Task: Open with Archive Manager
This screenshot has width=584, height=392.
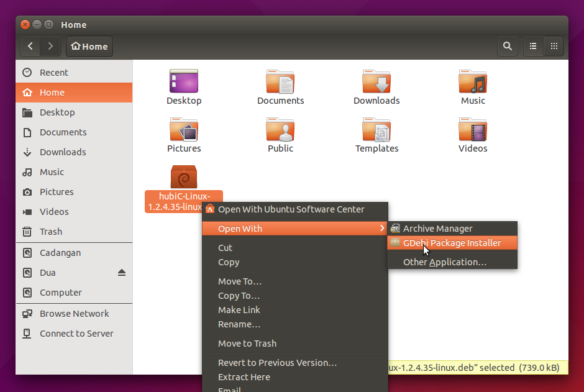Action: 452,229
